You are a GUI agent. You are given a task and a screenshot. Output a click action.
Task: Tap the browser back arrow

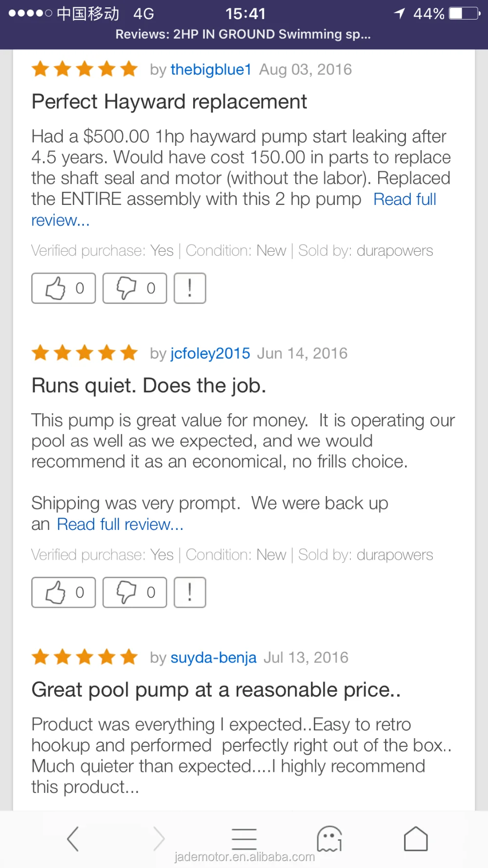pyautogui.click(x=73, y=839)
